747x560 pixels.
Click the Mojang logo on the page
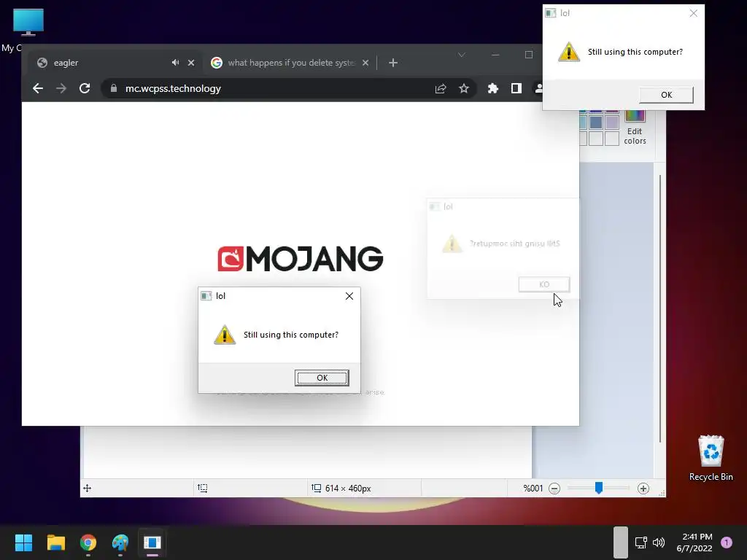click(x=301, y=259)
